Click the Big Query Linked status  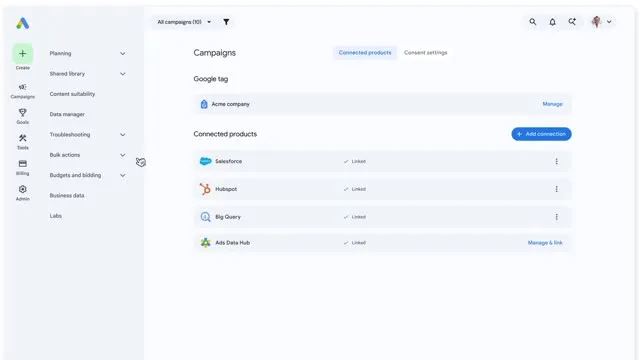point(355,217)
